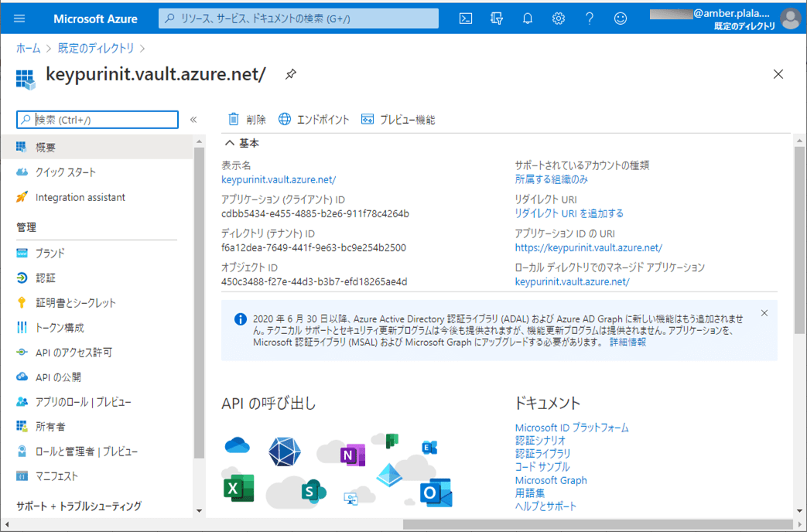
Task: Click the Outlook icon in API graphic
Action: [436, 493]
